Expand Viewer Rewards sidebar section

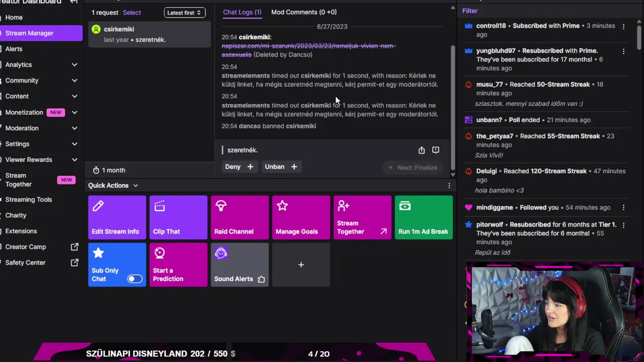(x=74, y=159)
